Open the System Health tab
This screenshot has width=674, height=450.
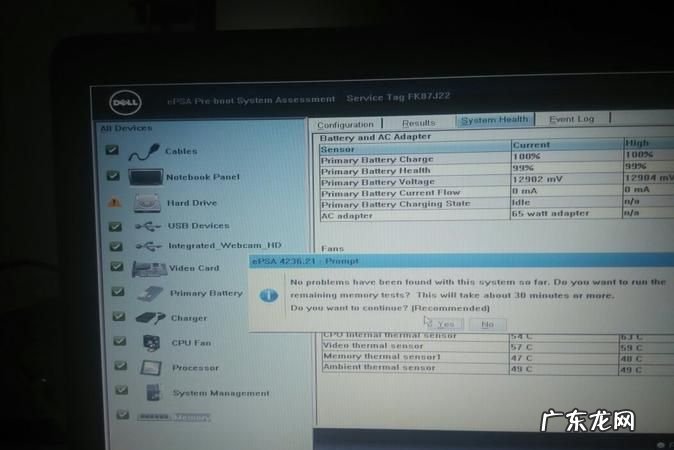point(495,120)
